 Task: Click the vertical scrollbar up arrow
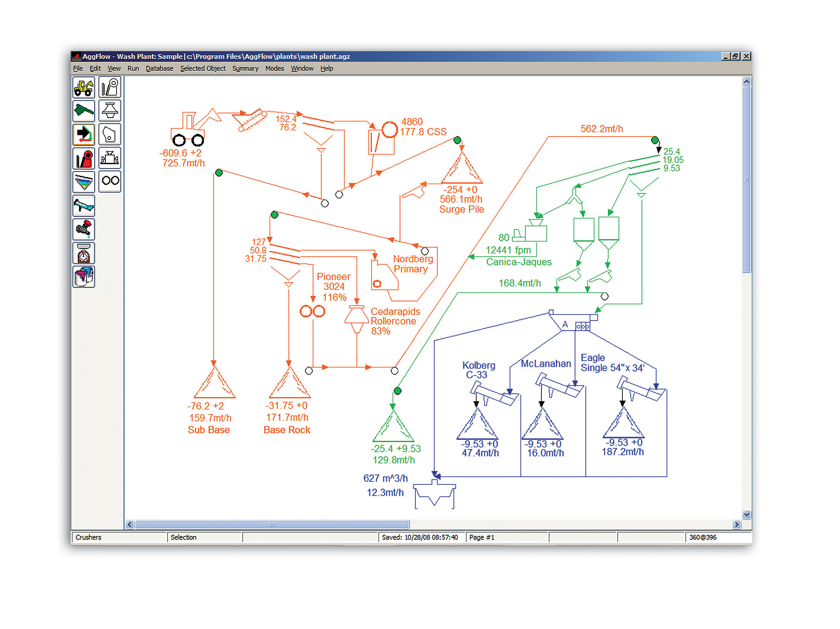(747, 81)
